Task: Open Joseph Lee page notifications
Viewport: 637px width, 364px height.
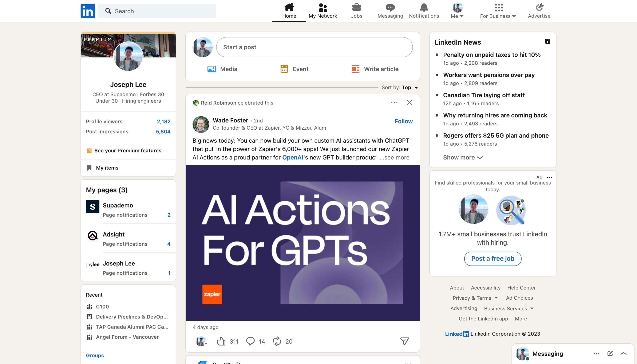Action: coord(137,273)
